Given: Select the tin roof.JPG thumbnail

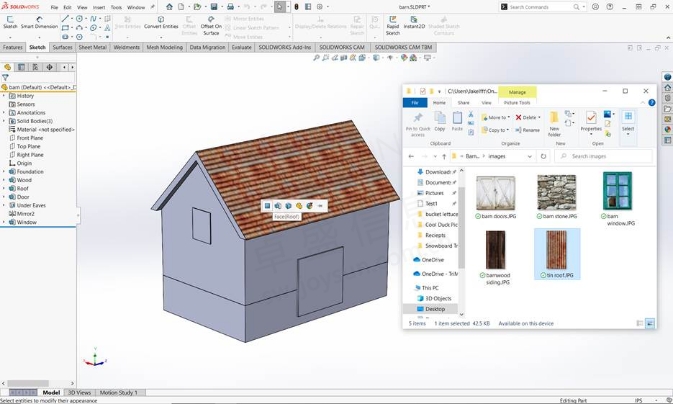Looking at the screenshot, I should pos(556,250).
